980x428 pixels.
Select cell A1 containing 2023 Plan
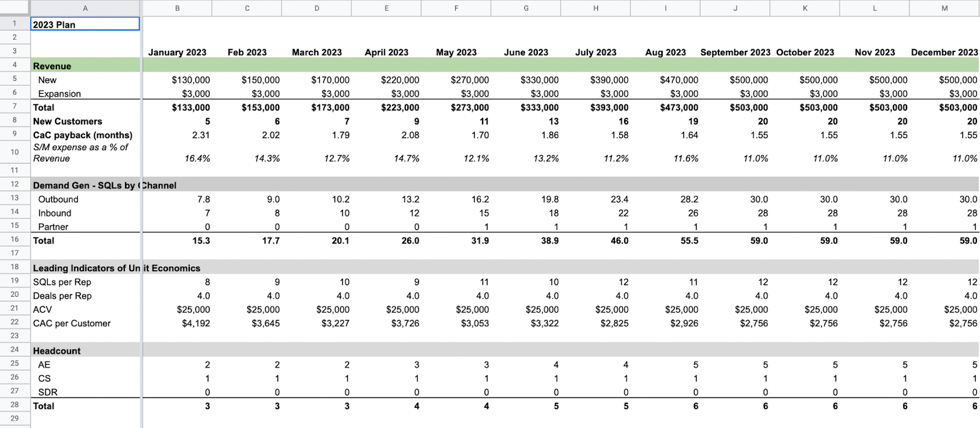pyautogui.click(x=85, y=24)
